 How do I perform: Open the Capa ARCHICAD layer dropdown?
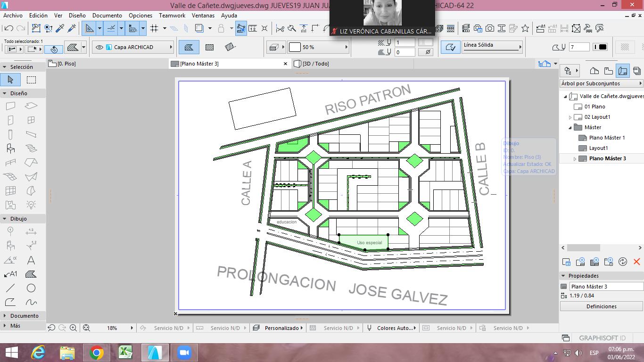pos(133,47)
